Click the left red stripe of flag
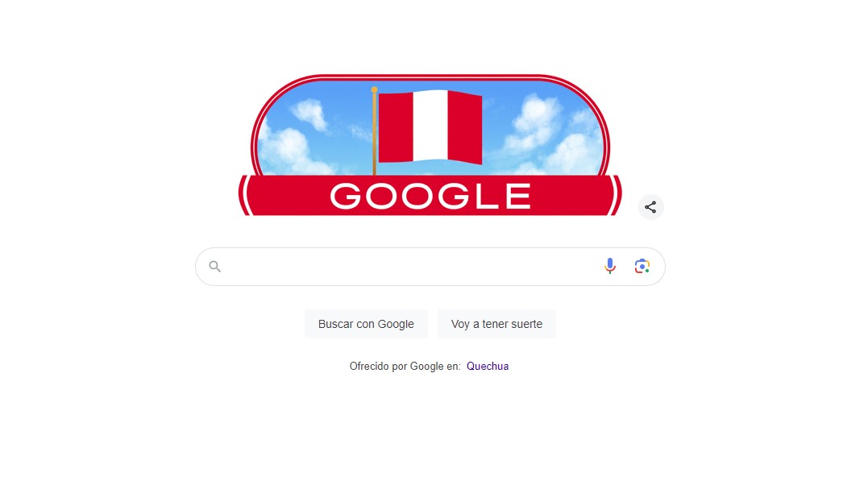868x481 pixels. coord(396,127)
